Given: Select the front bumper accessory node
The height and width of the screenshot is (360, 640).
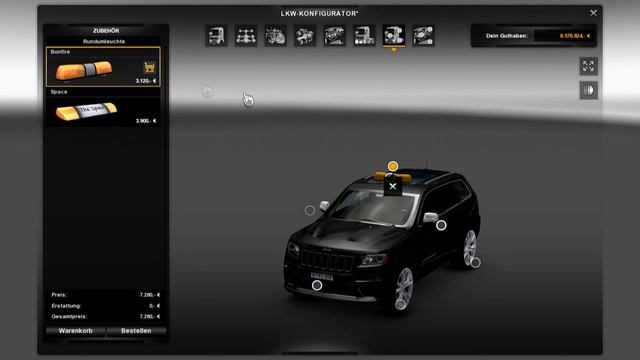Looking at the screenshot, I should coord(317,285).
